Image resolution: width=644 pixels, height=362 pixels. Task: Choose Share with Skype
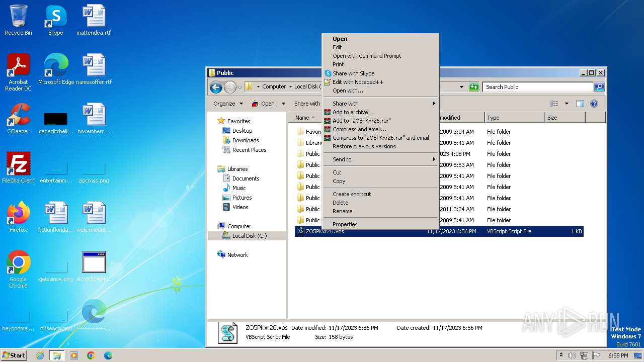point(380,73)
